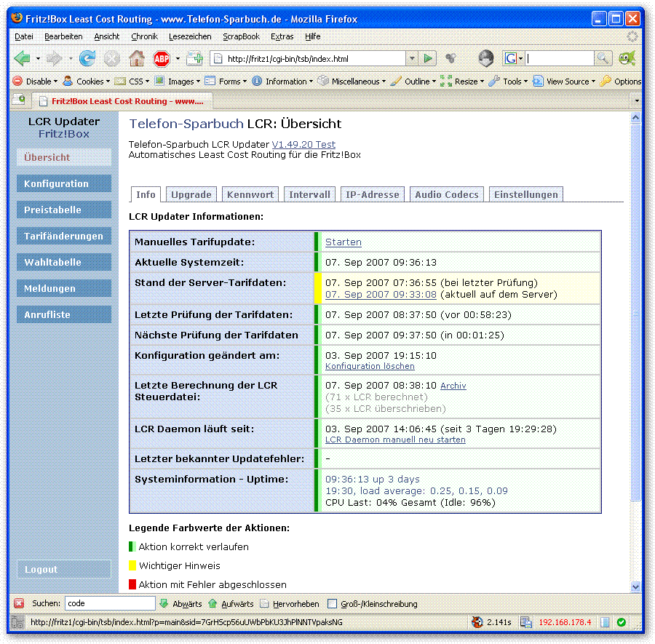
Task: Open the Information toolbar menu
Action: point(282,81)
